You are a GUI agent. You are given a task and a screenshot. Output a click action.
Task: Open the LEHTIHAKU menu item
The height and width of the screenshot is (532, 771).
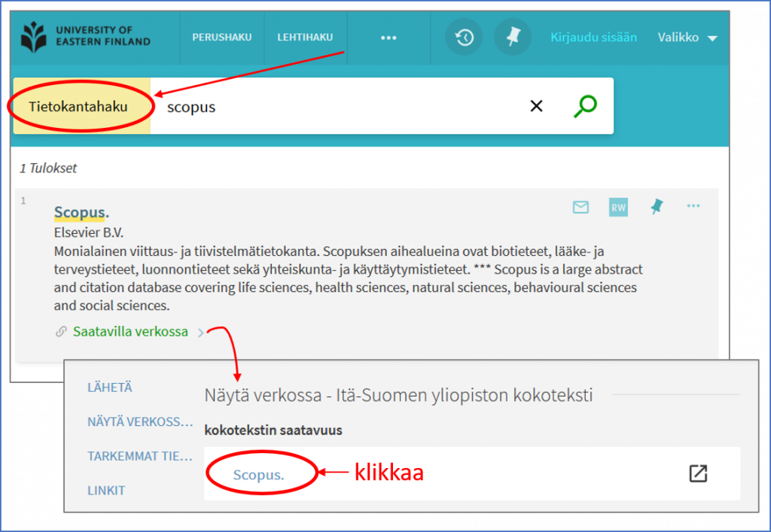305,38
